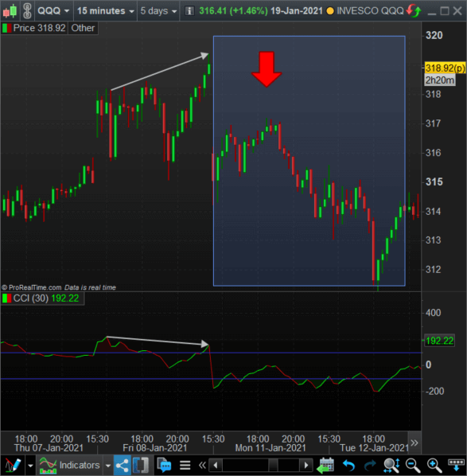Open the calendar date icon
The height and width of the screenshot is (476, 467).
click(x=325, y=465)
